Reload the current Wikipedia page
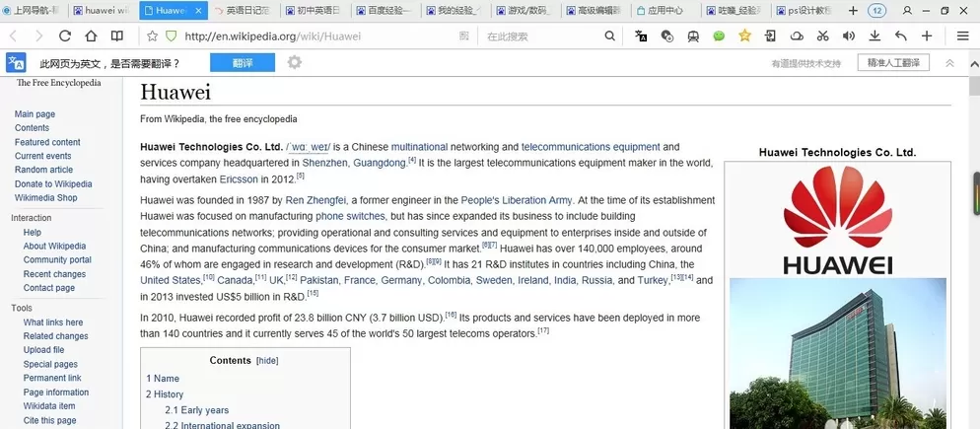This screenshot has width=980, height=429. point(65,36)
